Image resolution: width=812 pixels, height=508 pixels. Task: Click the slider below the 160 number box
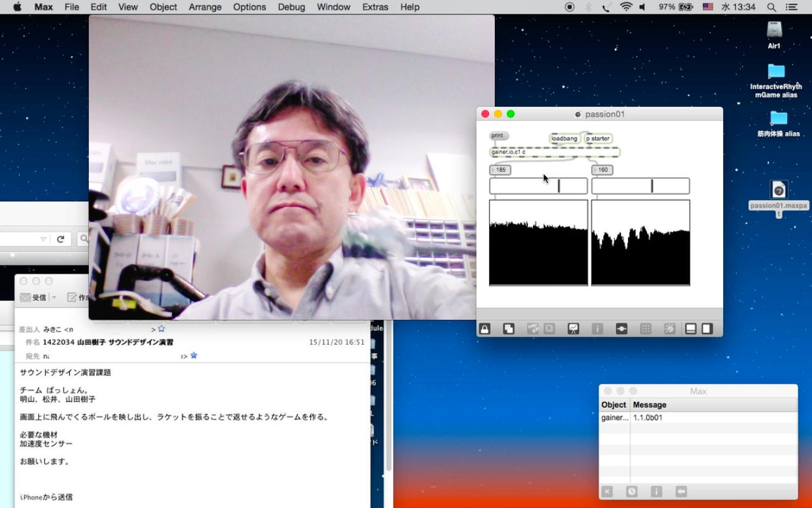(x=641, y=186)
